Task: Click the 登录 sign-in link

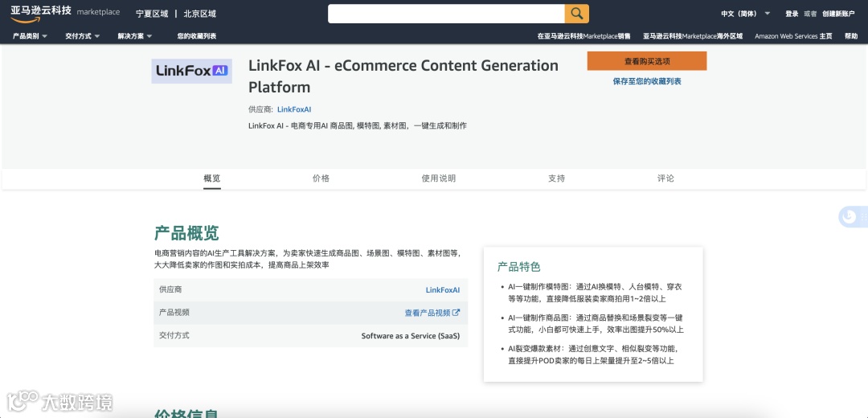Action: 792,14
